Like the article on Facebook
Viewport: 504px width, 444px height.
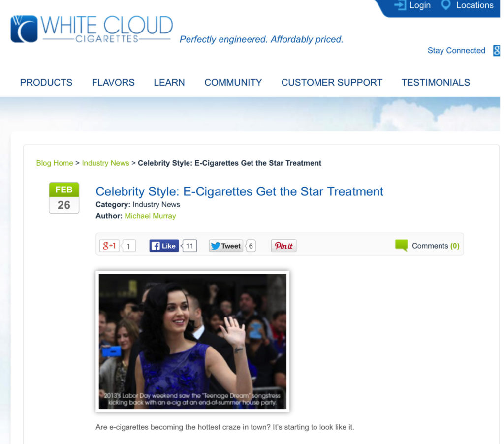point(164,246)
